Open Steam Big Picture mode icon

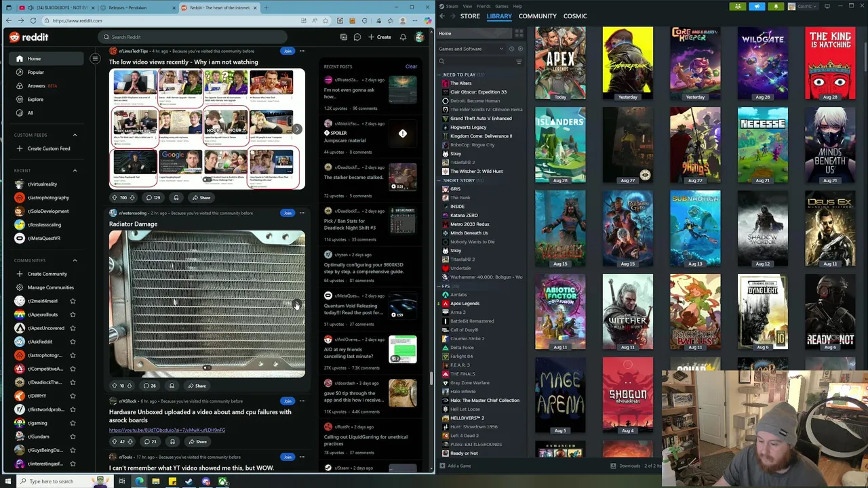[827, 6]
